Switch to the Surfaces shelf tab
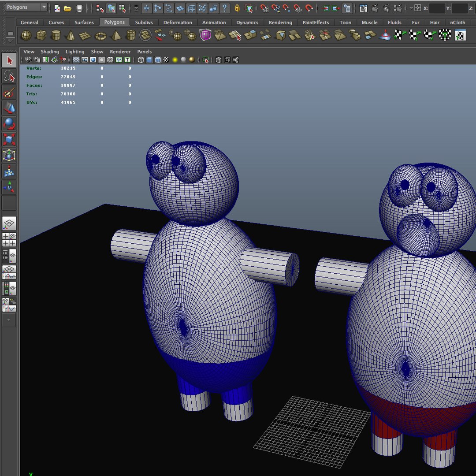Image resolution: width=476 pixels, height=476 pixels. tap(84, 22)
